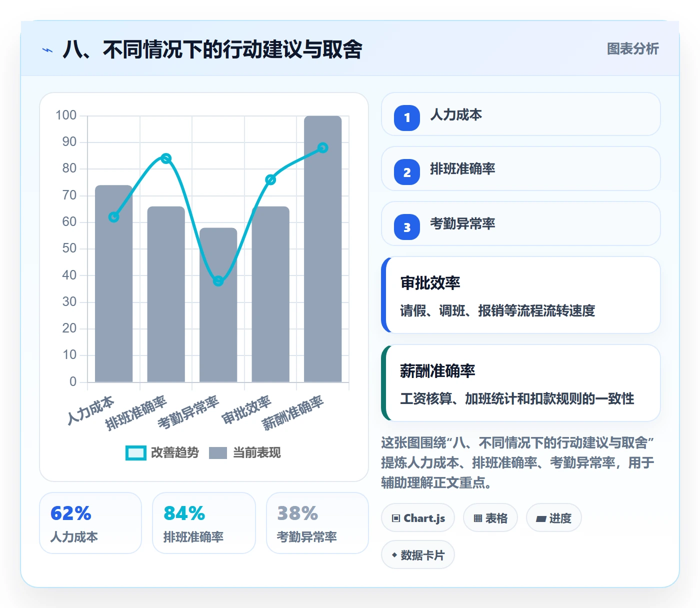Click the number 2 badge beside 排班准确率
The width and height of the screenshot is (700, 608).
click(x=407, y=172)
